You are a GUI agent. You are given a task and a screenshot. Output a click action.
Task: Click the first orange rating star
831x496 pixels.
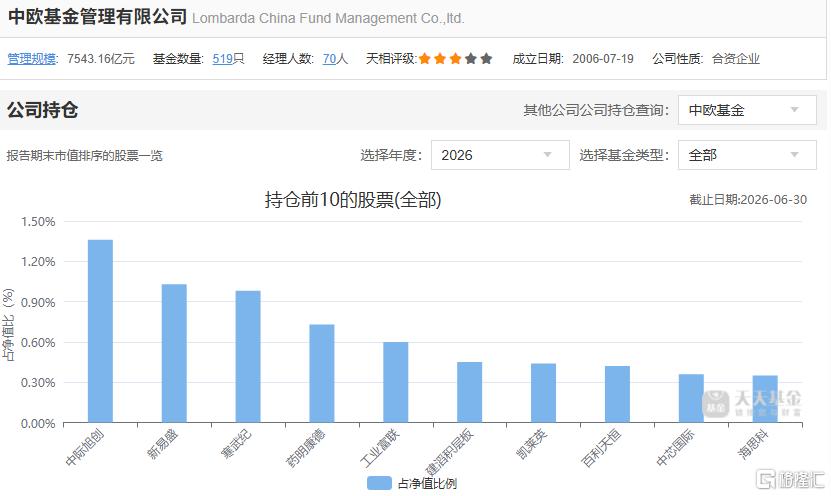[425, 59]
